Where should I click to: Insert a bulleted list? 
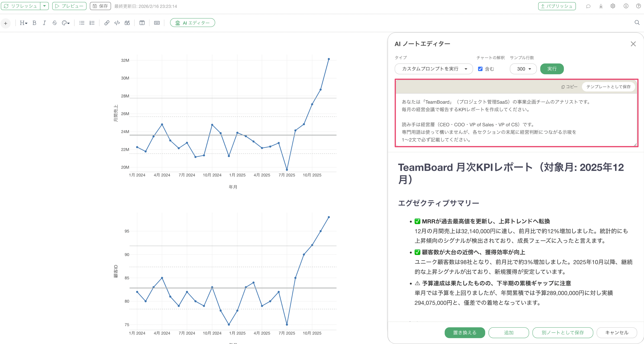coord(82,23)
